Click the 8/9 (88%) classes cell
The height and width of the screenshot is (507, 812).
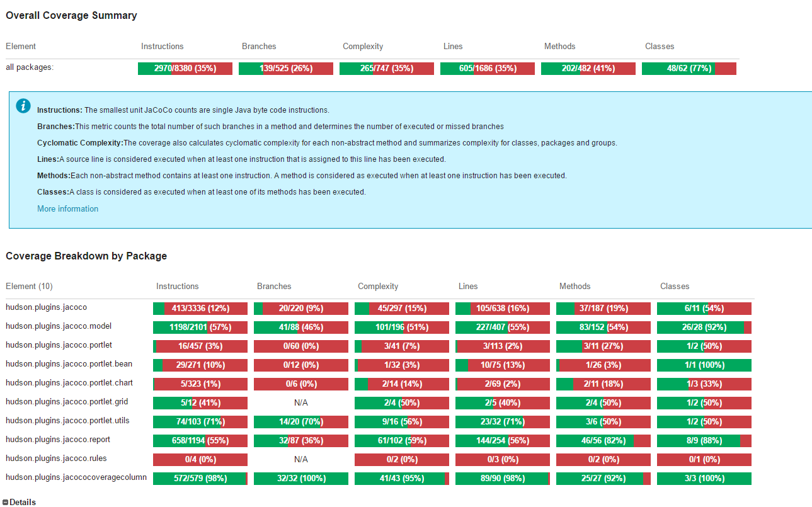pyautogui.click(x=704, y=441)
